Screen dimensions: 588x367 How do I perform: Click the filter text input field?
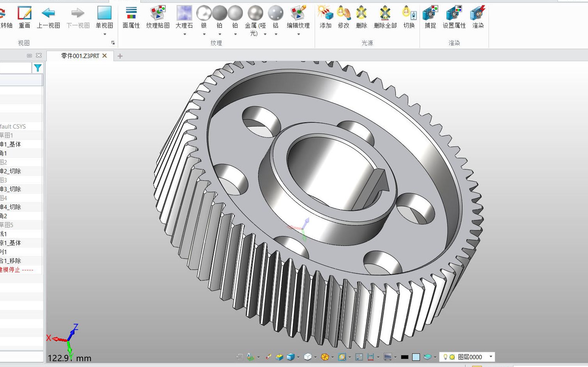point(16,68)
